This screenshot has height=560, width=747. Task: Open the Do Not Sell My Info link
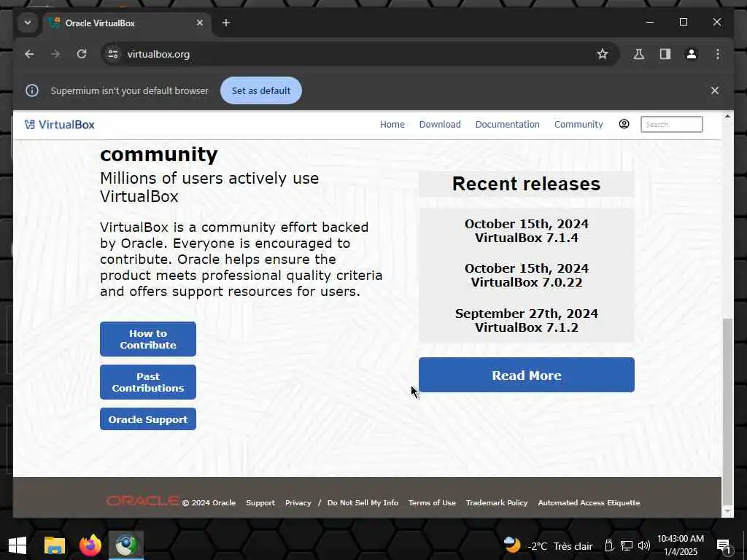363,503
